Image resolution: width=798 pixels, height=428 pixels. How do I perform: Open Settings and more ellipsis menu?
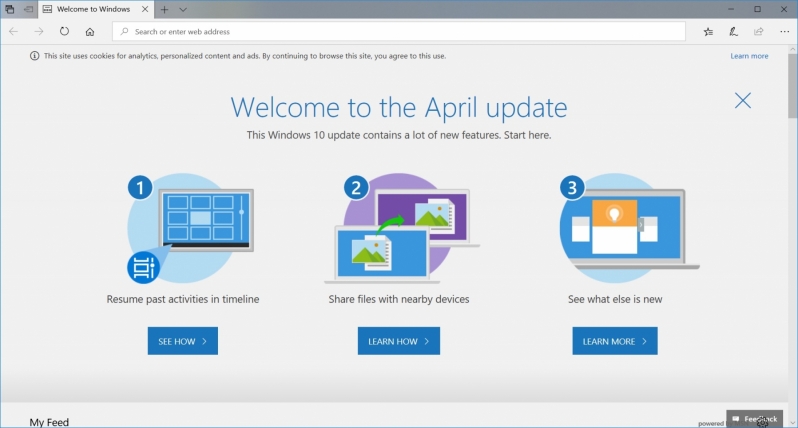pyautogui.click(x=784, y=32)
